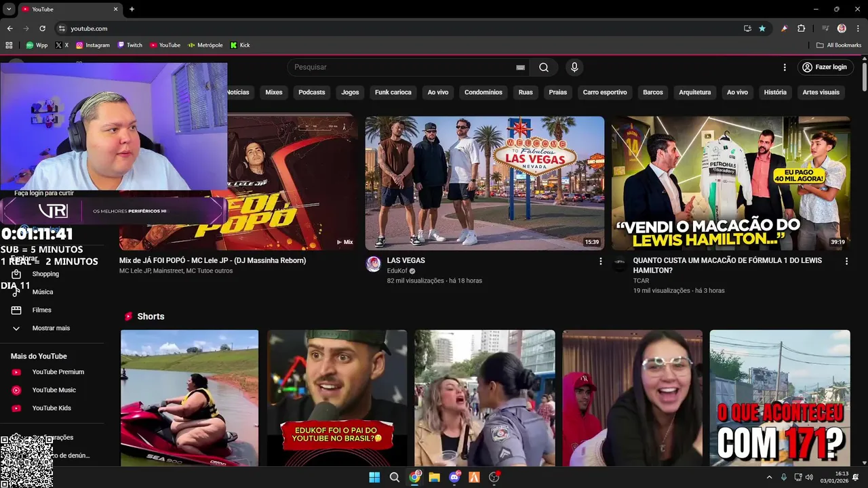Click the TCAR channel avatar
This screenshot has height=488, width=868.
(619, 264)
